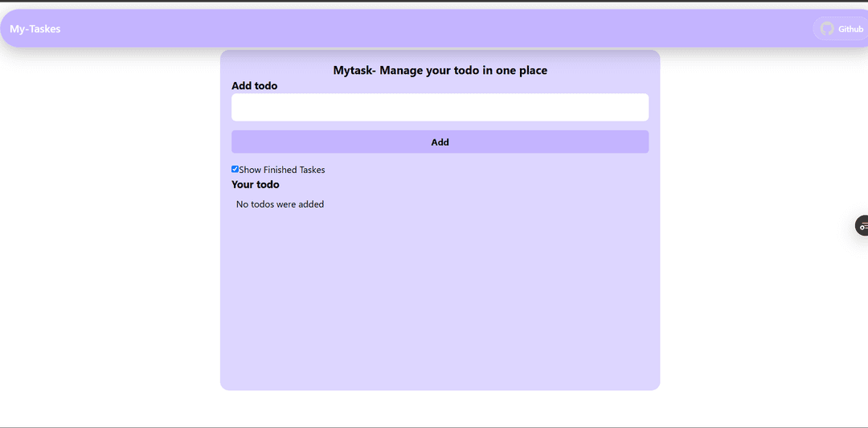Click the 'Your todo' heading
Image resolution: width=868 pixels, height=428 pixels.
tap(256, 184)
